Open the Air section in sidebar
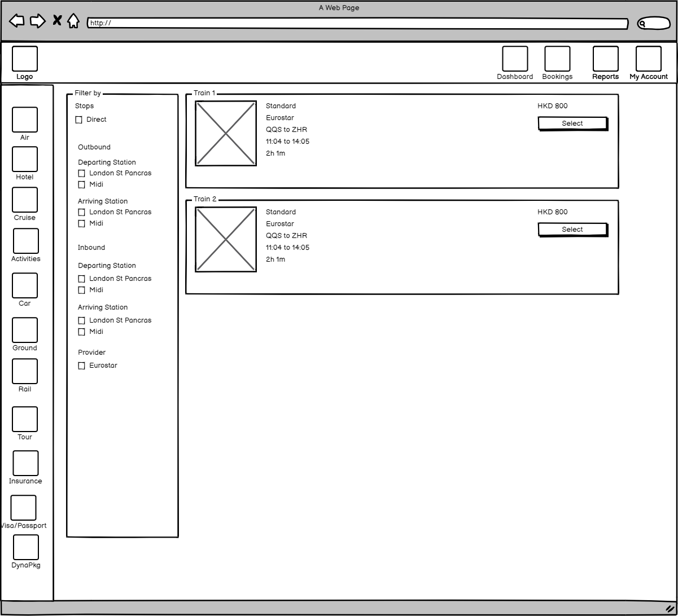Viewport: 678px width, 616px height. pyautogui.click(x=25, y=120)
